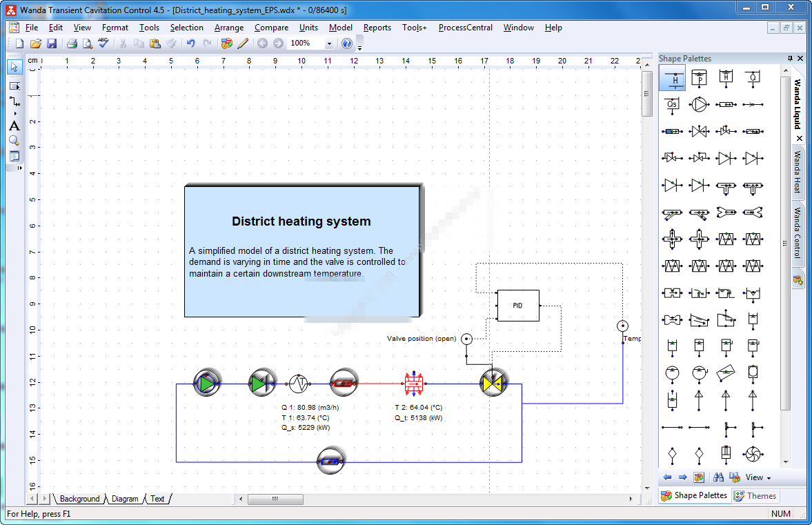Print the diagram using the printer icon

[x=72, y=43]
